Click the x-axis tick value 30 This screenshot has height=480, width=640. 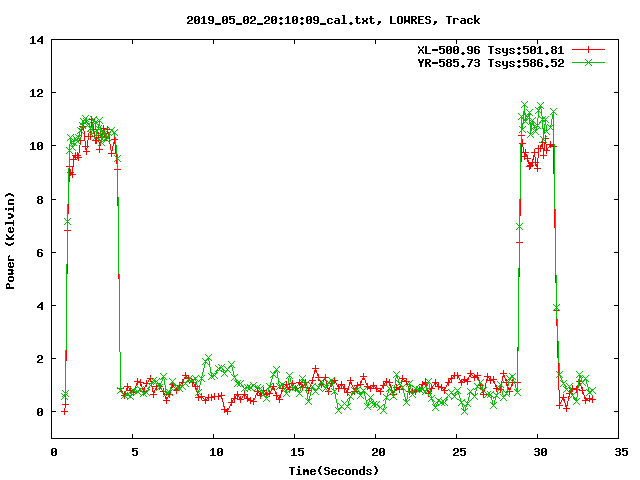click(540, 452)
